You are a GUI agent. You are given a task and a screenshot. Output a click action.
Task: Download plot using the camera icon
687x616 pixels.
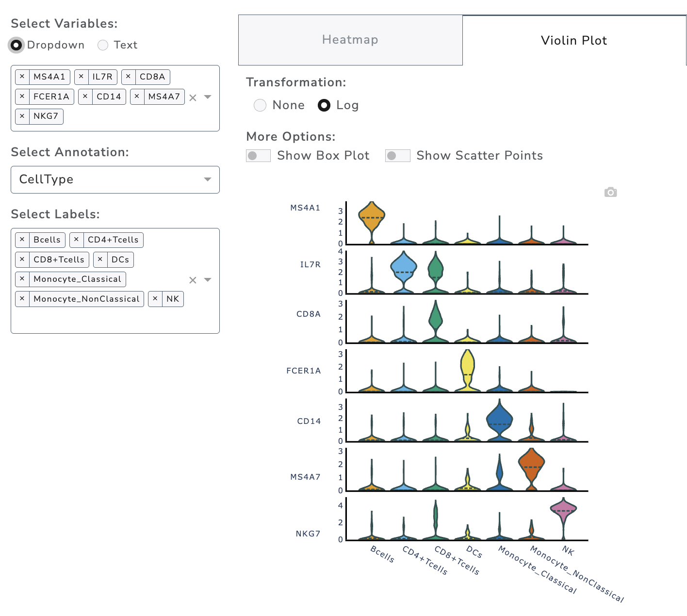[610, 193]
